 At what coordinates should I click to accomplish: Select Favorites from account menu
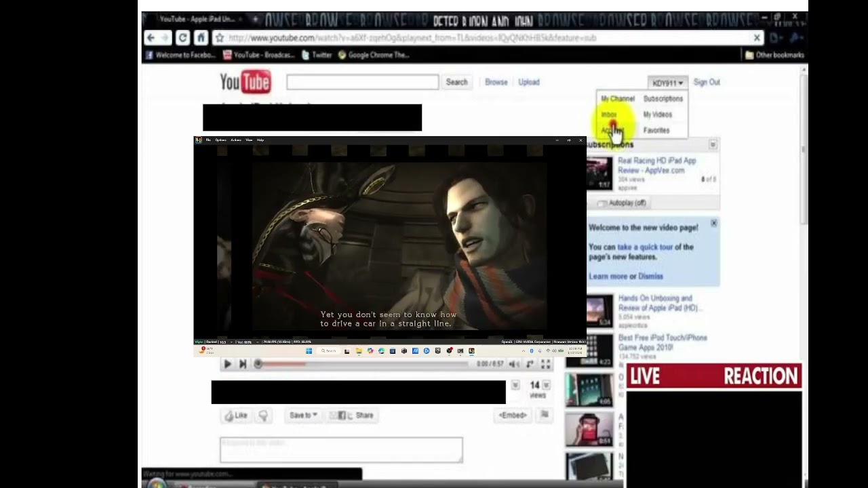point(656,130)
